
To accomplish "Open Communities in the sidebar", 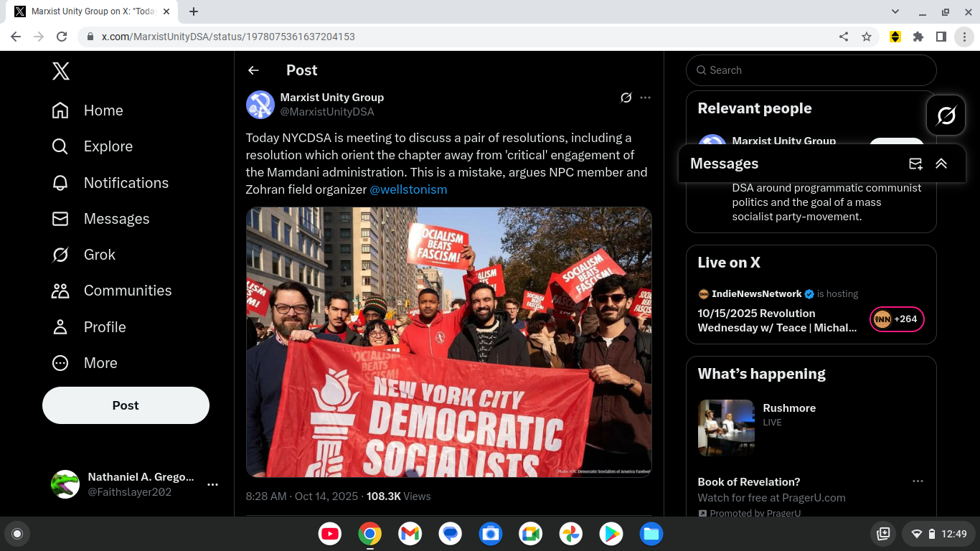I will (x=111, y=291).
